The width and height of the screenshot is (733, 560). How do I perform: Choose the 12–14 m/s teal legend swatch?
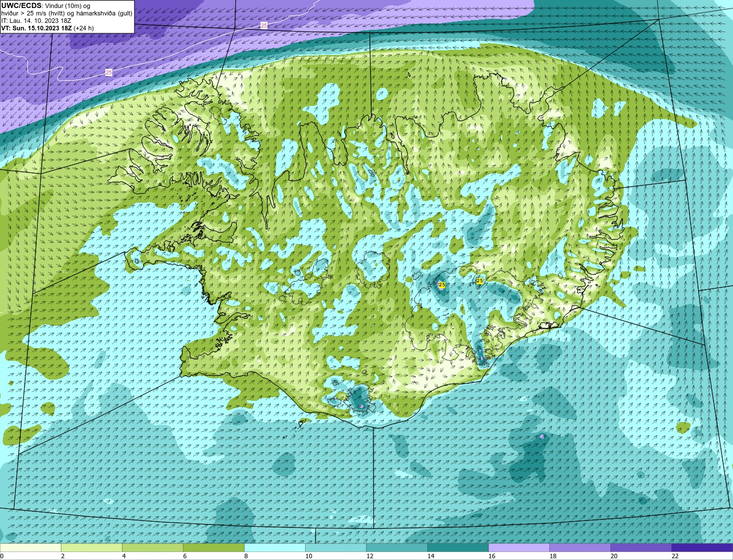pyautogui.click(x=397, y=548)
